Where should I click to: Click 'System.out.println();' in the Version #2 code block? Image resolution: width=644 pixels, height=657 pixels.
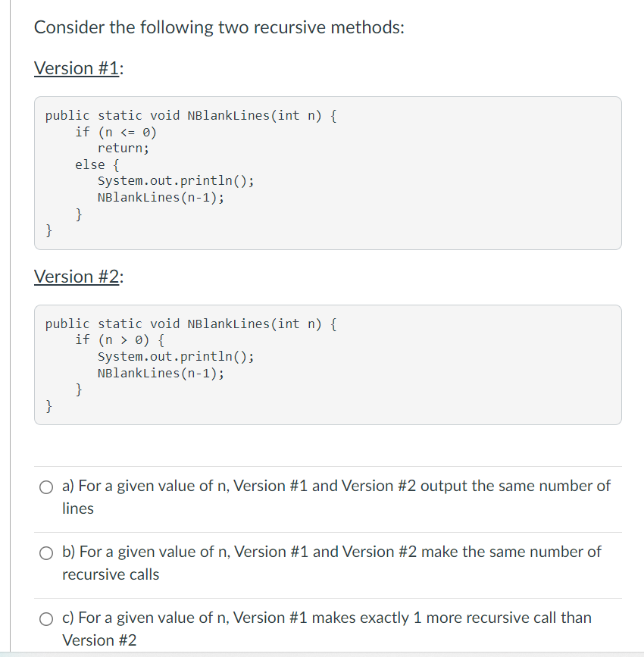pyautogui.click(x=176, y=356)
